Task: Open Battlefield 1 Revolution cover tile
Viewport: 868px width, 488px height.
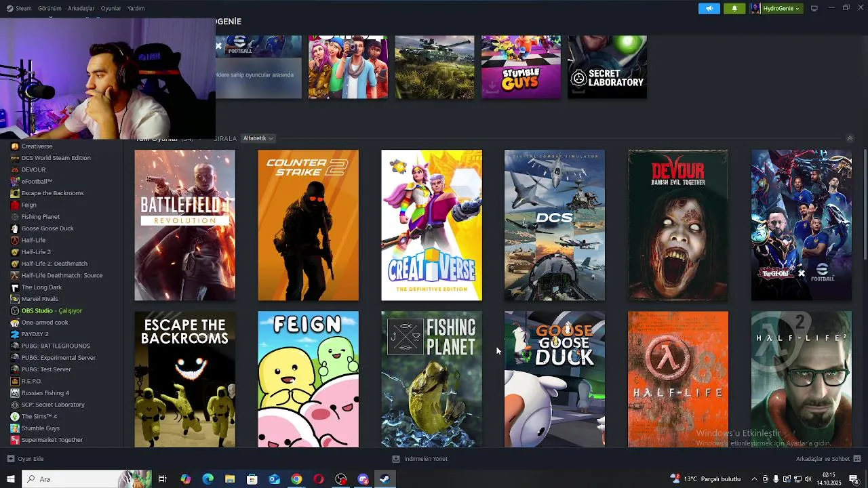Action: click(x=185, y=225)
